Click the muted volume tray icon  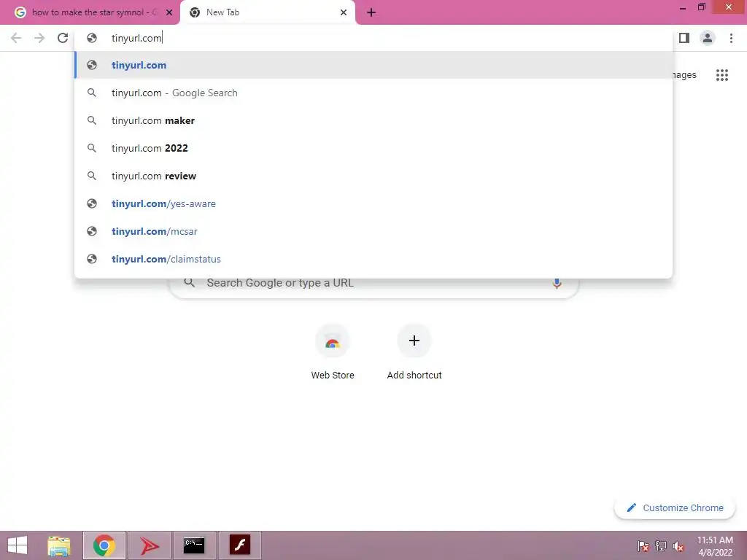pyautogui.click(x=678, y=545)
